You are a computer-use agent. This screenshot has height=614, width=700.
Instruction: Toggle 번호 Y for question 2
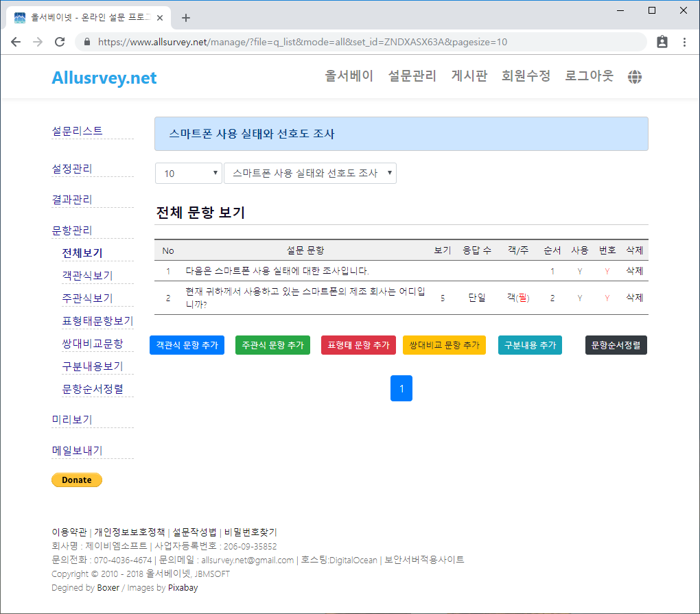pos(607,298)
